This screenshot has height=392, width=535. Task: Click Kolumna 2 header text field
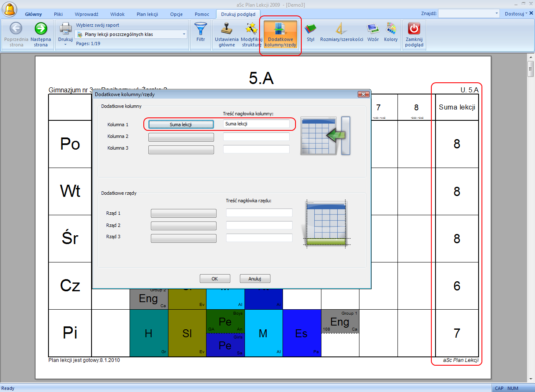coord(256,137)
